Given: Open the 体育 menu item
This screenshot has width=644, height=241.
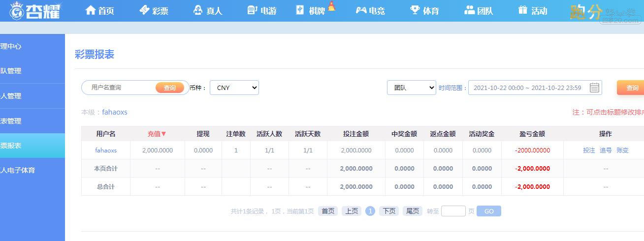Looking at the screenshot, I should pos(431,11).
